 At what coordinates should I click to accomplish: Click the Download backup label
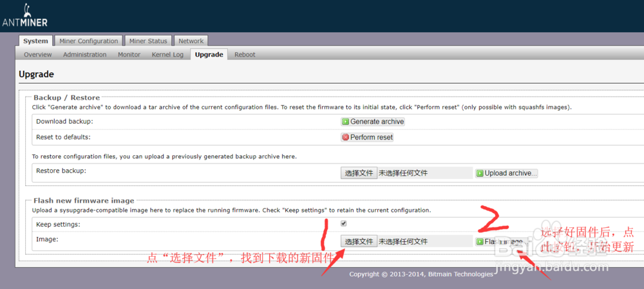(x=65, y=122)
